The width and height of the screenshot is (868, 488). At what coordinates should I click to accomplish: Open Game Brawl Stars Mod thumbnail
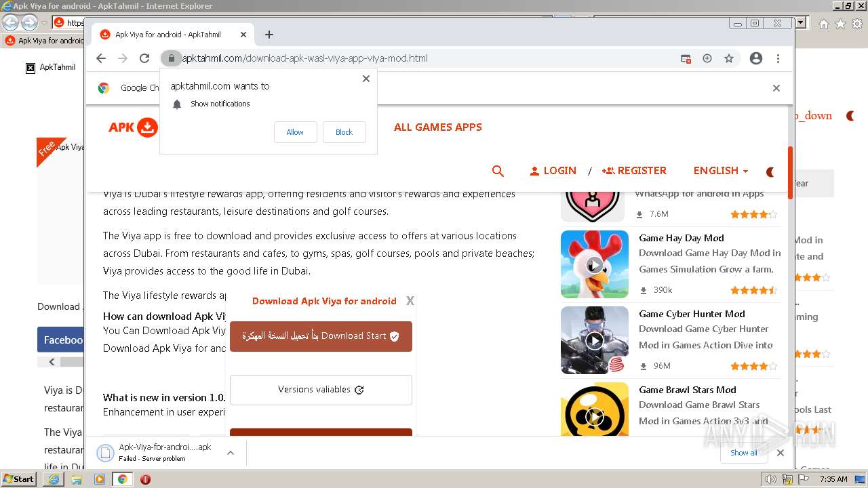pos(595,409)
